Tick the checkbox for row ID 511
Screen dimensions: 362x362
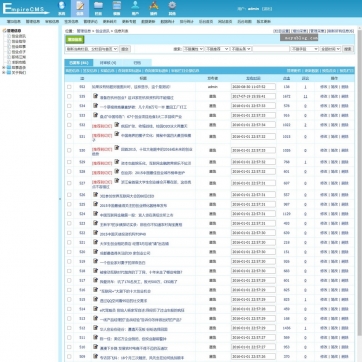69,337
